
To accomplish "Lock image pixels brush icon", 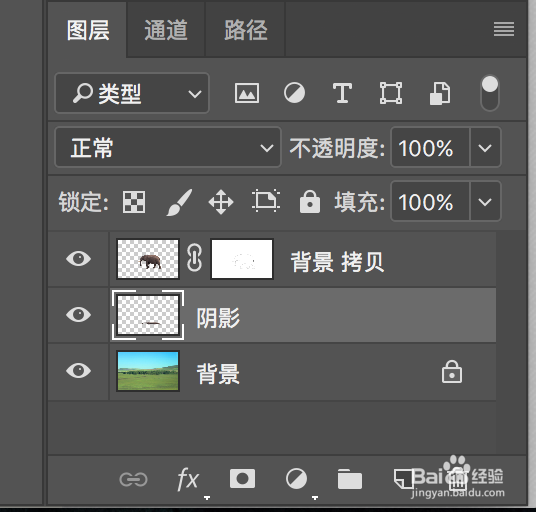I will 179,202.
